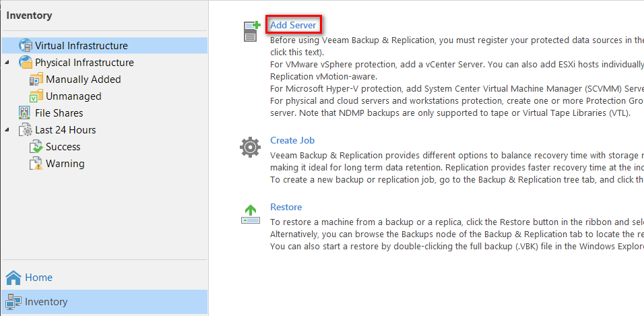Click the line 'To create a new backup or replication job'
This screenshot has width=644, height=316.
[457, 180]
